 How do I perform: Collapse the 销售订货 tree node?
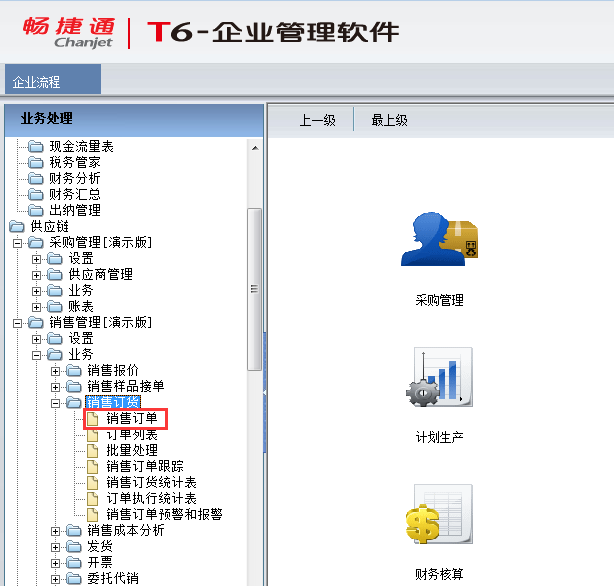56,403
